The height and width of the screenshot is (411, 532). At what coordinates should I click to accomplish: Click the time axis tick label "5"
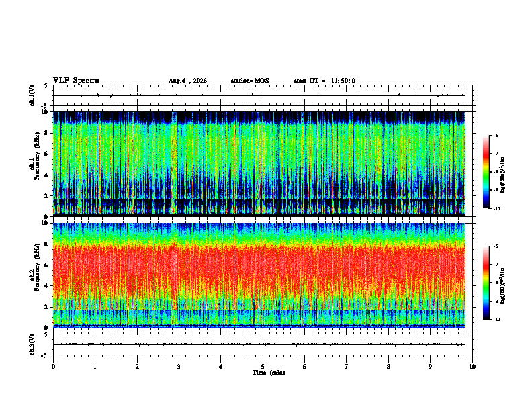(263, 367)
